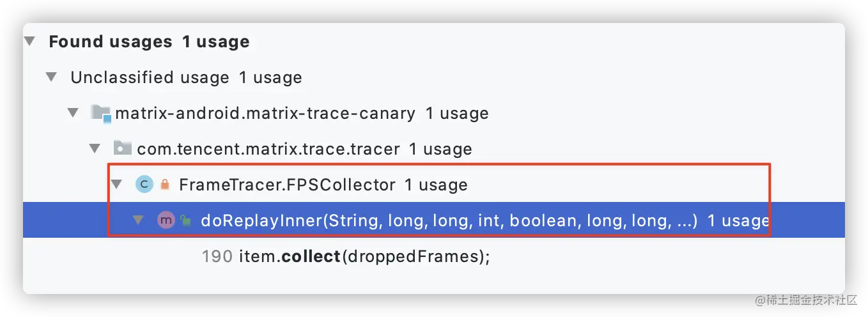Click the module folder icon for matrix-android
Viewport: 868px width, 317px height.
[102, 114]
